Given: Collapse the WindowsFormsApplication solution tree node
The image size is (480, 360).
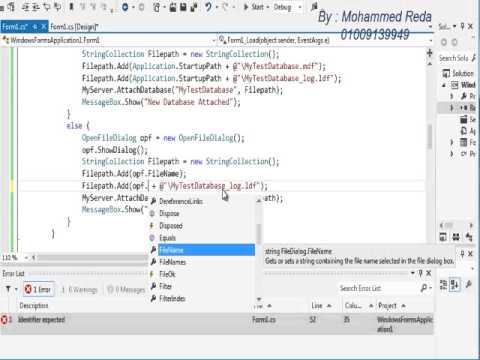Looking at the screenshot, I should coord(444,85).
